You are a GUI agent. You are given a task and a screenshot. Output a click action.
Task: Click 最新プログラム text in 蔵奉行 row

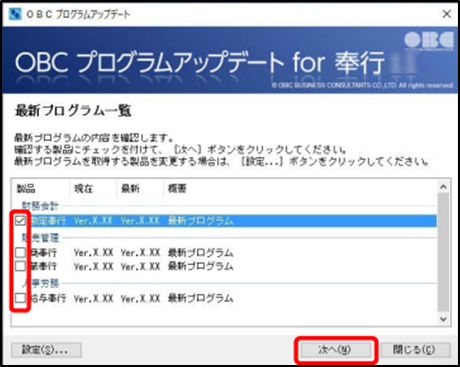(x=200, y=266)
